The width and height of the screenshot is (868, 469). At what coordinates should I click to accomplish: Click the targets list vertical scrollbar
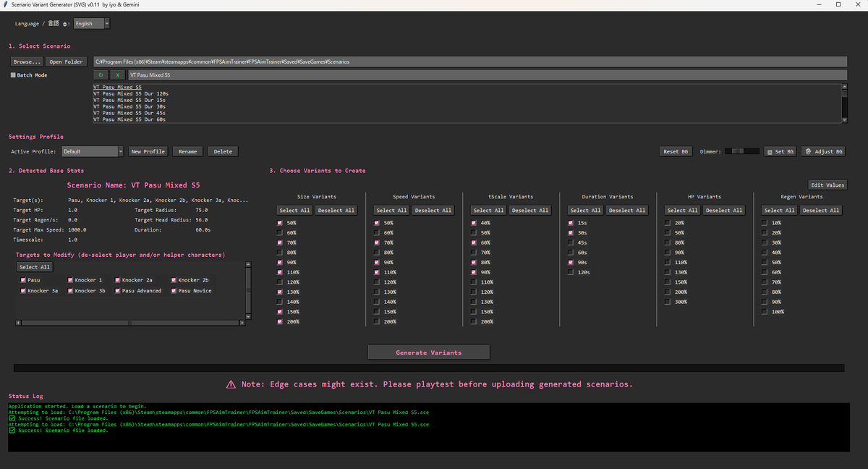248,291
